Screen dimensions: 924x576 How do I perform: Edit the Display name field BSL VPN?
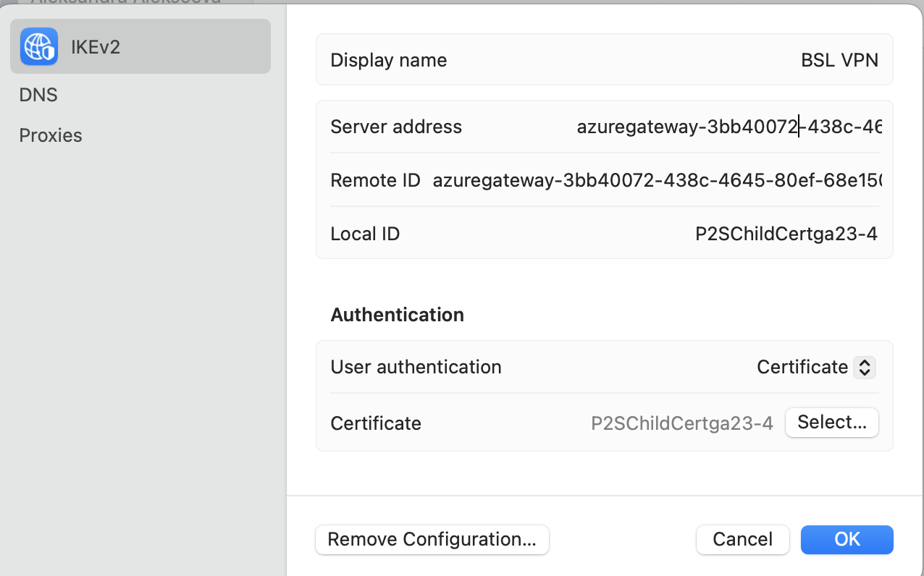click(x=839, y=60)
